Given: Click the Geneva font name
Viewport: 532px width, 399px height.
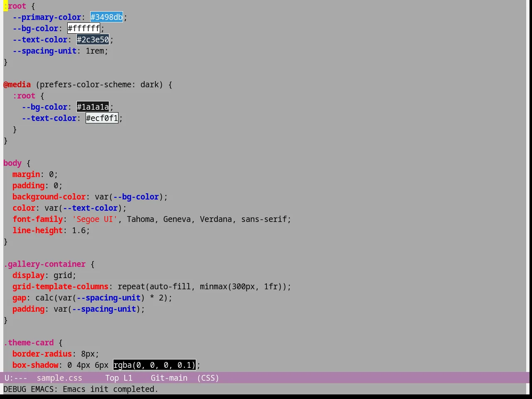Looking at the screenshot, I should (x=177, y=219).
